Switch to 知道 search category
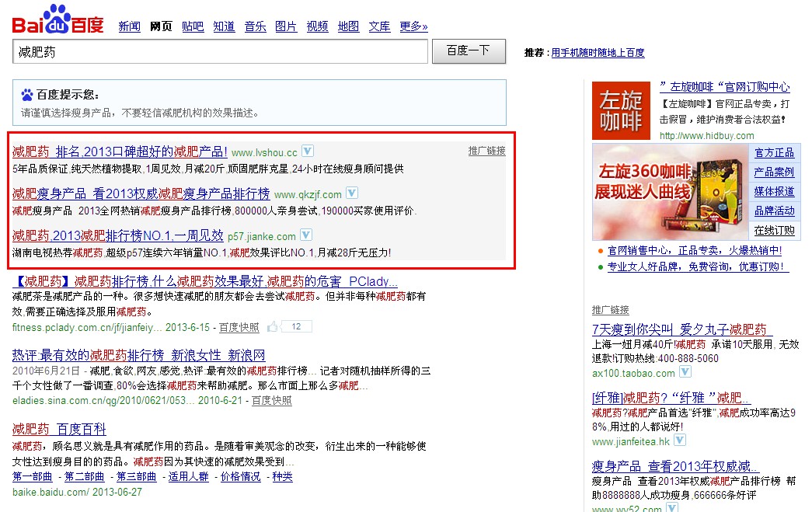 coord(224,26)
